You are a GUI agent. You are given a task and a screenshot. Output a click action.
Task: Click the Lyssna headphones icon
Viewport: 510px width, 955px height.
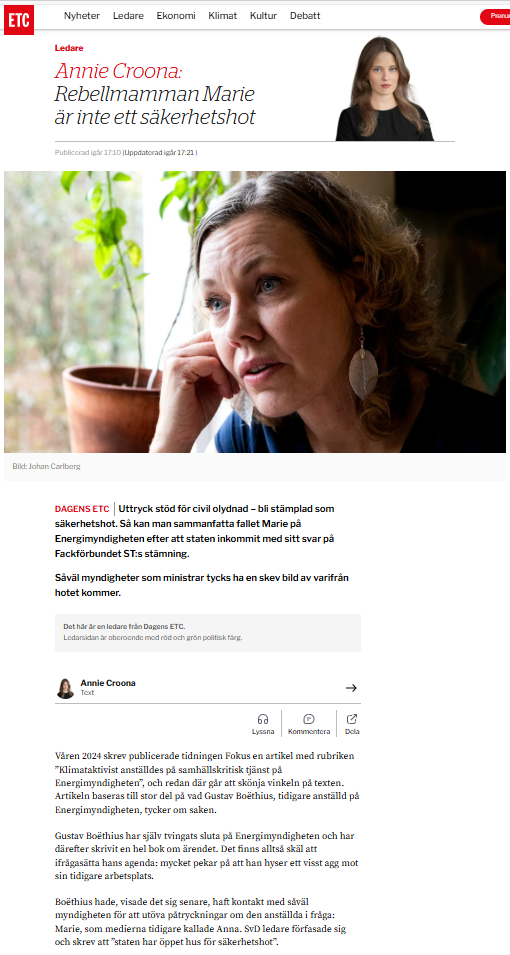coord(263,719)
